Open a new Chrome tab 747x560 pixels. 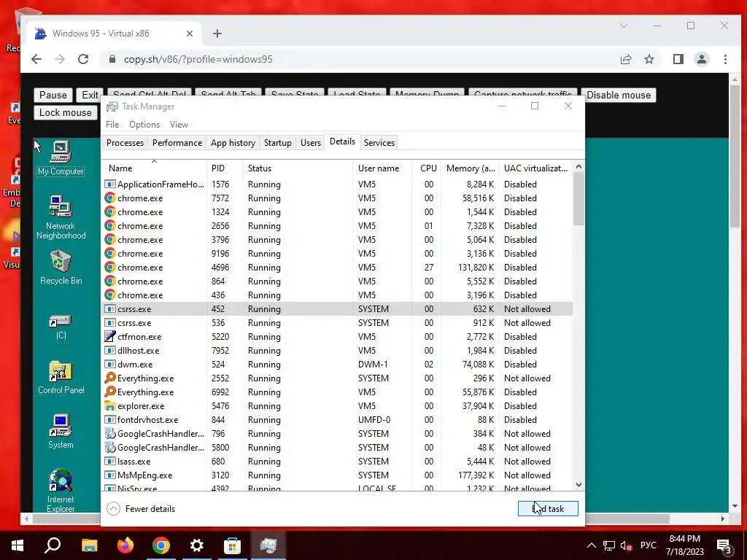coord(217,34)
